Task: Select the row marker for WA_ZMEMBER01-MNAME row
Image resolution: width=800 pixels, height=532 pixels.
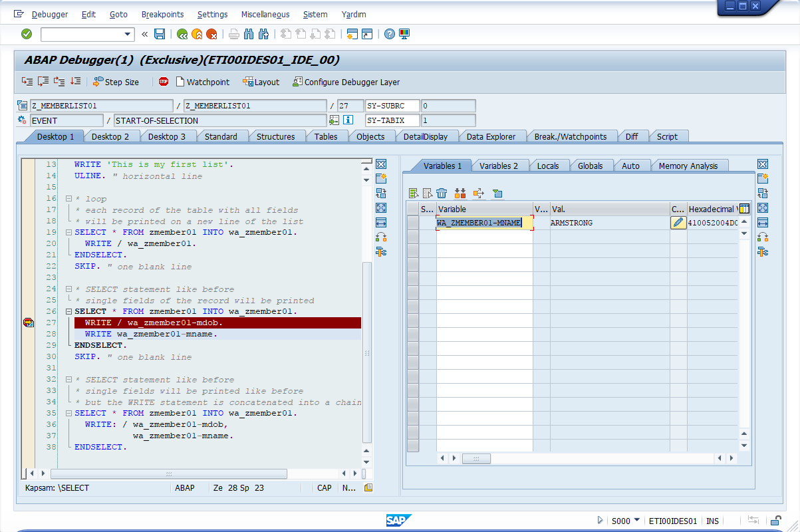Action: 413,223
